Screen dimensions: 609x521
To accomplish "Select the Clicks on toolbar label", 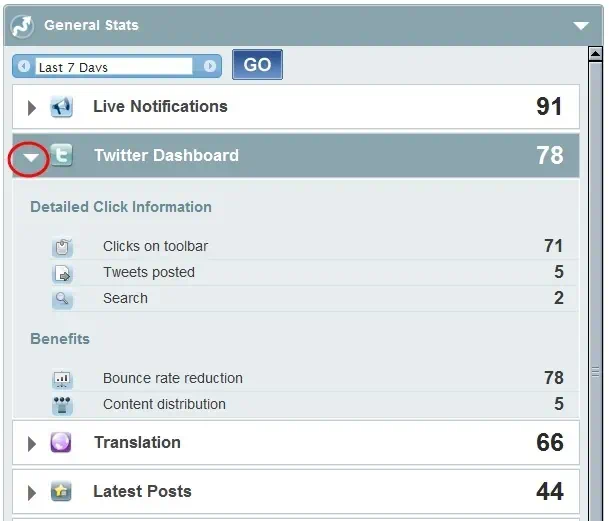I will (155, 246).
